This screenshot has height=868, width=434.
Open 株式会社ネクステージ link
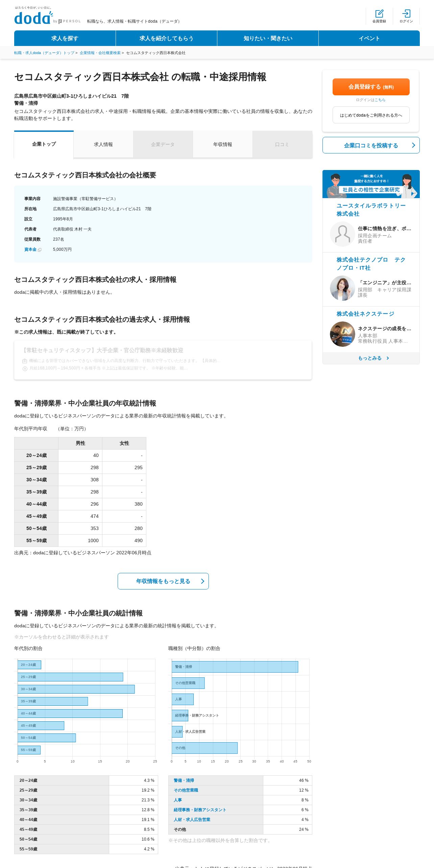point(365,314)
